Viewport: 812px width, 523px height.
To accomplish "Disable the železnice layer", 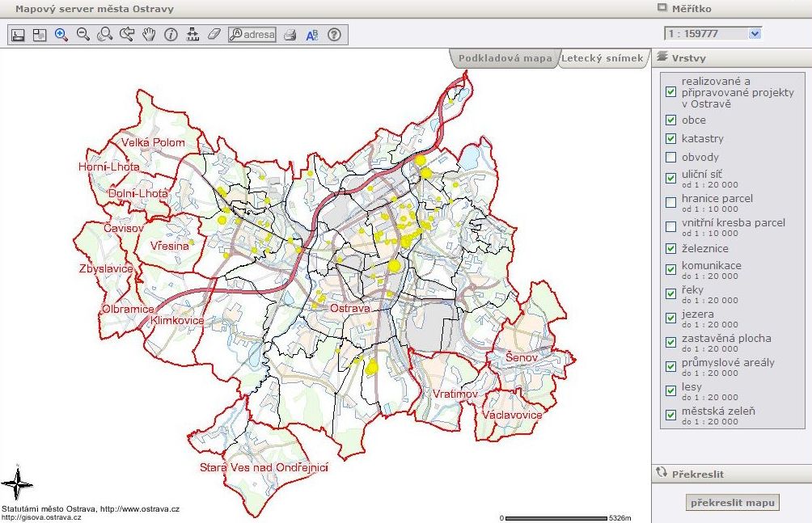I will (x=670, y=248).
